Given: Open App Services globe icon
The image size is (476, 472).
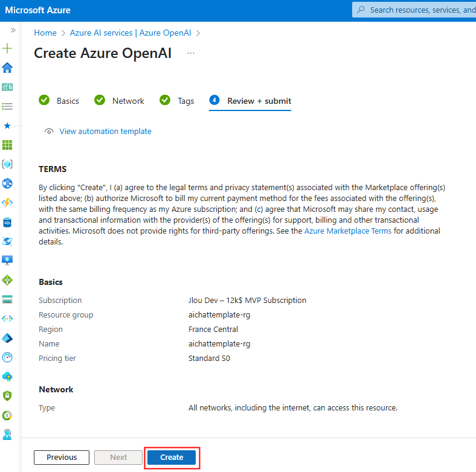Looking at the screenshot, I should pyautogui.click(x=7, y=183).
